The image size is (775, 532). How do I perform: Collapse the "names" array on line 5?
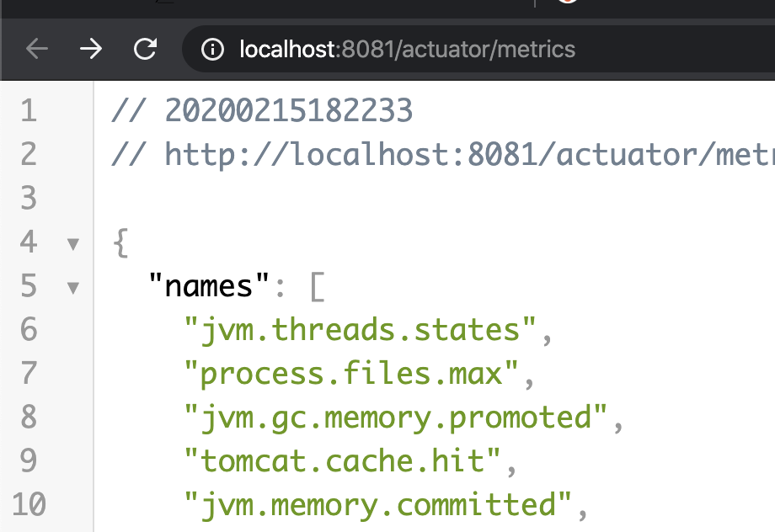point(73,288)
